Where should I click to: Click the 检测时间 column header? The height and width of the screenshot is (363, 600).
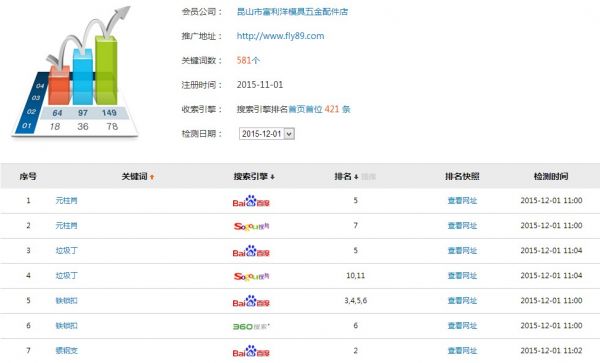point(551,176)
